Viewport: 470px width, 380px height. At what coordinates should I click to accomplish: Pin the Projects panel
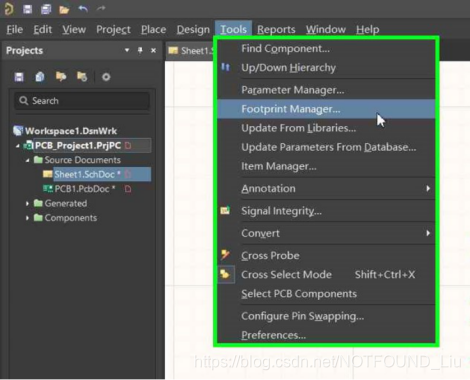tap(140, 50)
